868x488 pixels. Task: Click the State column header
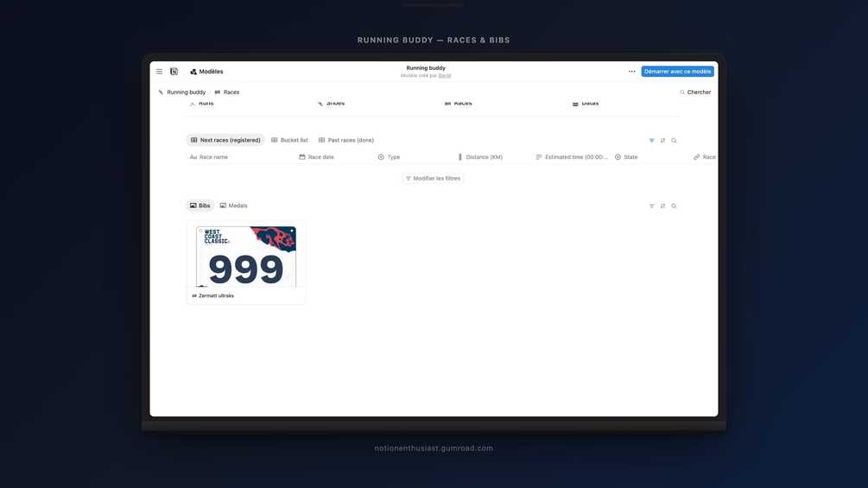click(x=626, y=157)
